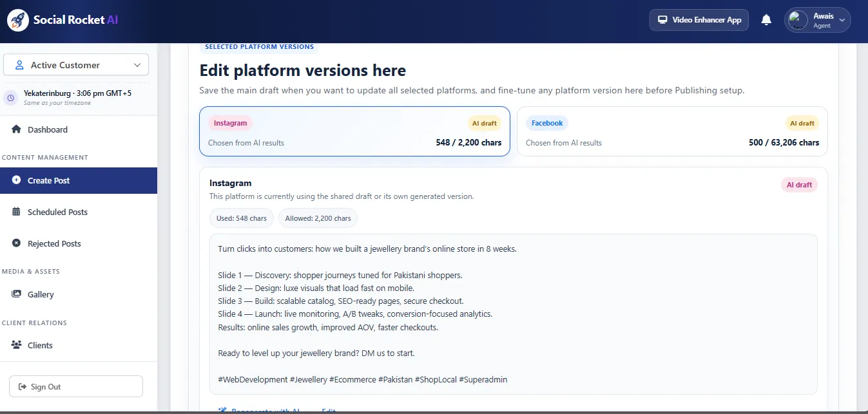Open the Awais Agent account menu
The height and width of the screenshot is (414, 868).
818,20
